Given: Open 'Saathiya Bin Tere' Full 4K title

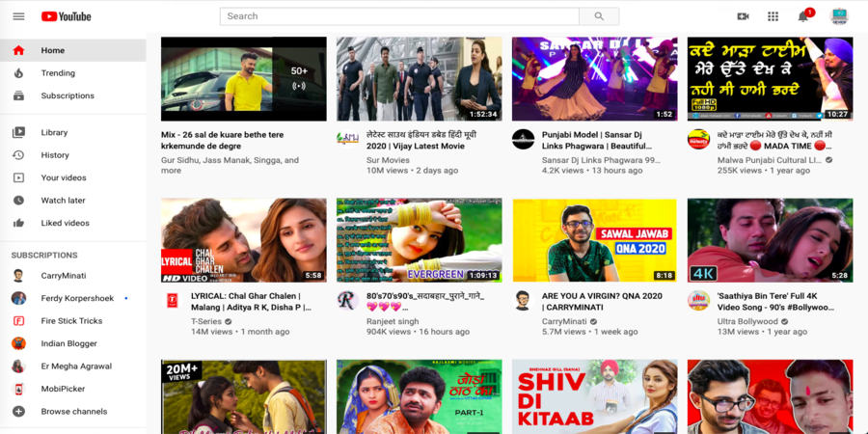Looking at the screenshot, I should click(775, 302).
